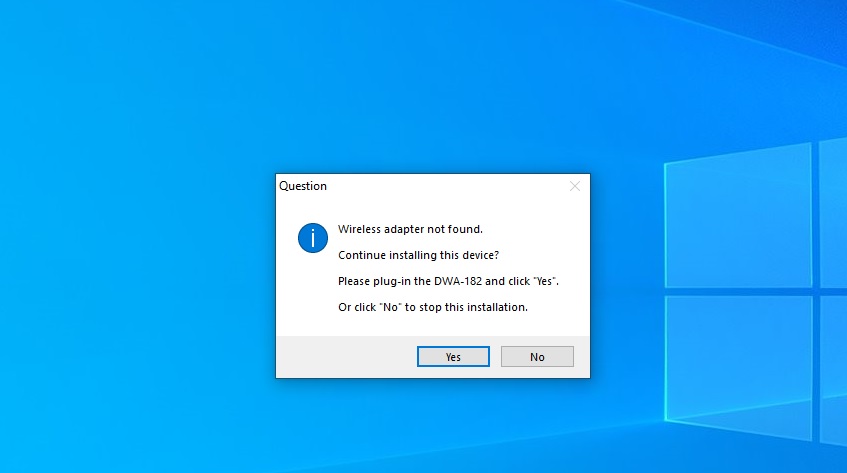
Task: Click the white dialog area below the info icon
Action: (307, 294)
